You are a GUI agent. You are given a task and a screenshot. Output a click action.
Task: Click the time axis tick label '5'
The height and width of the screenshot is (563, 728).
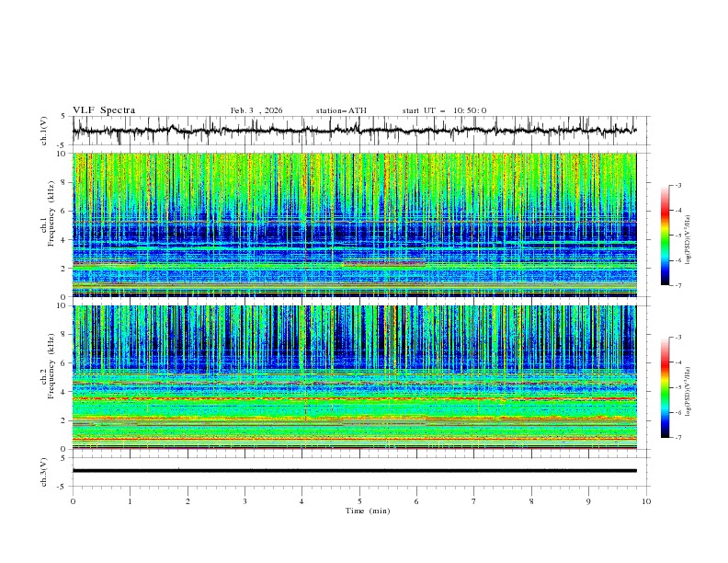pos(359,501)
